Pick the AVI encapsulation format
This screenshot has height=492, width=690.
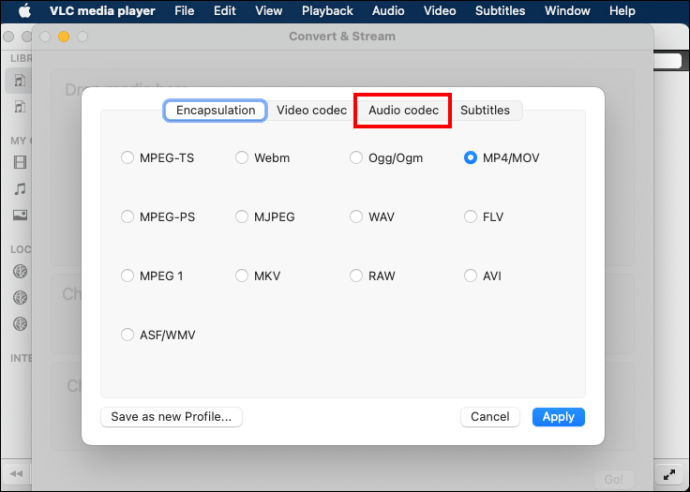click(471, 276)
